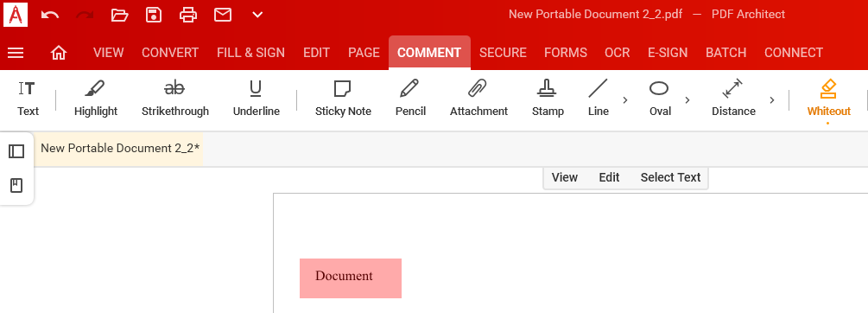Send the document by email with the envelope icon
This screenshot has width=868, height=313.
[223, 15]
